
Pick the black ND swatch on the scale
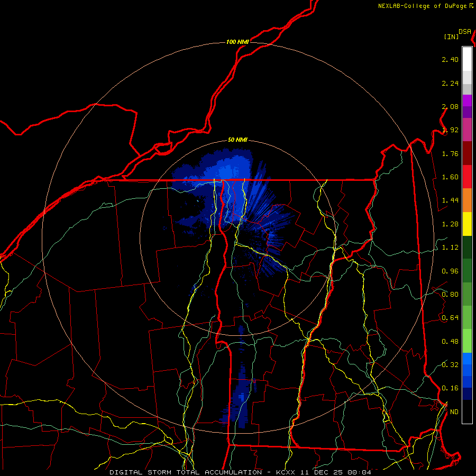point(467,411)
